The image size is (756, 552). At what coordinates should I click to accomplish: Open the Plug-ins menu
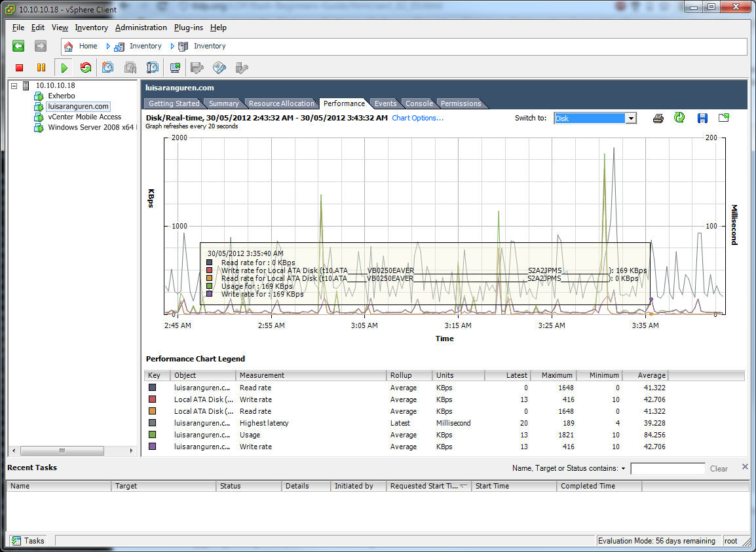pos(189,28)
